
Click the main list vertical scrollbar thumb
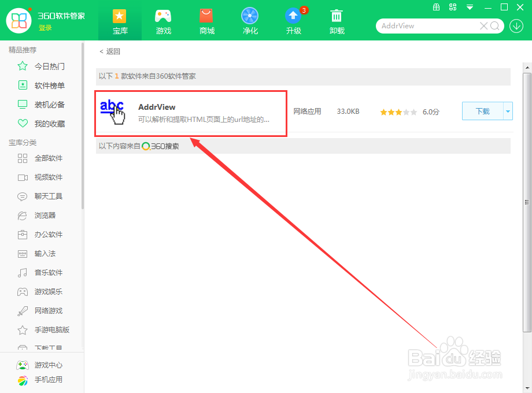[x=527, y=202]
